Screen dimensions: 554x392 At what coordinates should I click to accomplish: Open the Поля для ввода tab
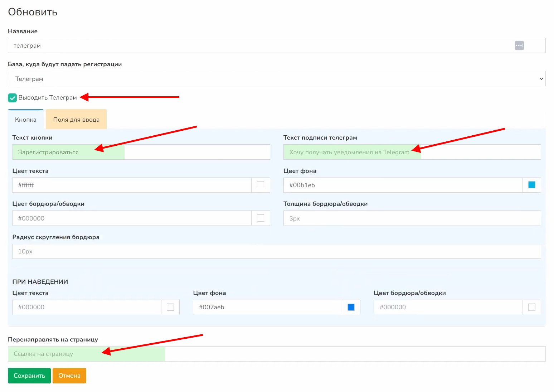click(x=76, y=120)
